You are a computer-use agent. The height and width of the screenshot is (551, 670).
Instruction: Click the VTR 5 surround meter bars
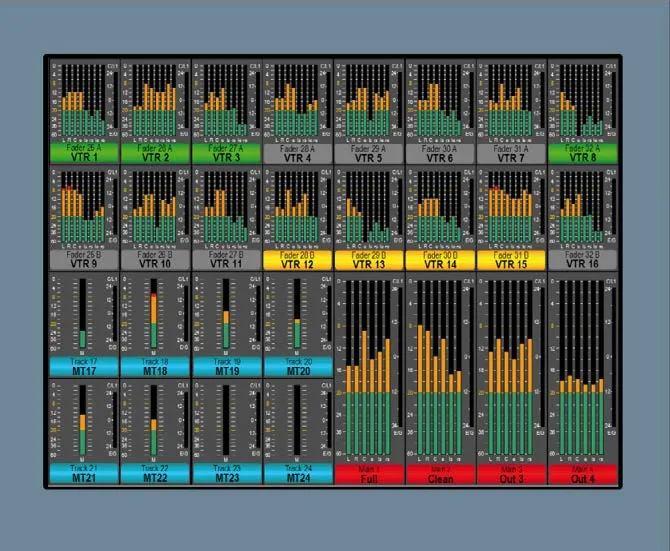coord(368,100)
